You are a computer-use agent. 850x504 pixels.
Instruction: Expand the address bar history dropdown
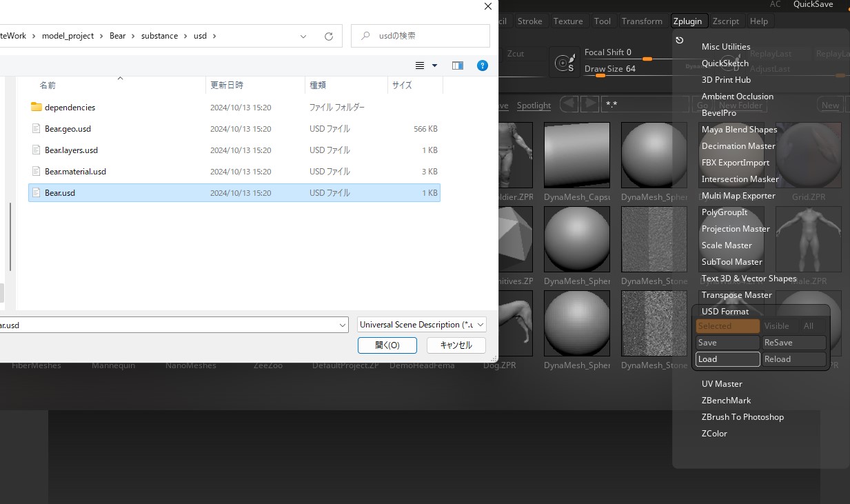tap(304, 36)
